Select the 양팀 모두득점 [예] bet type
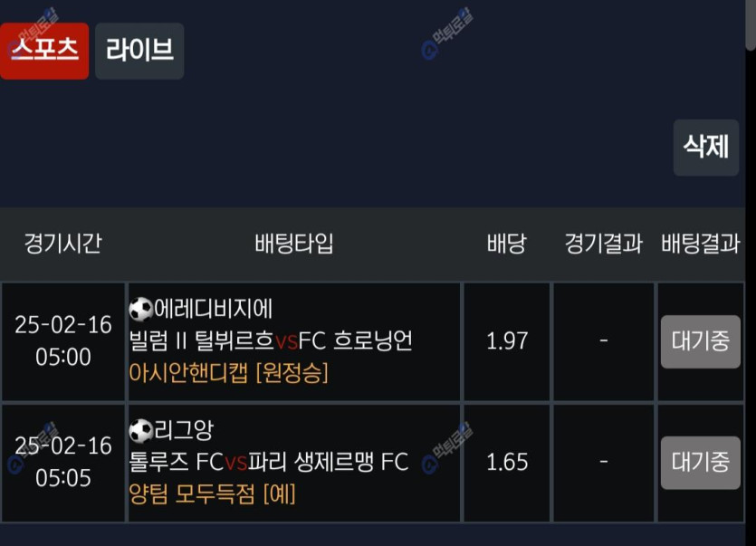 point(213,493)
